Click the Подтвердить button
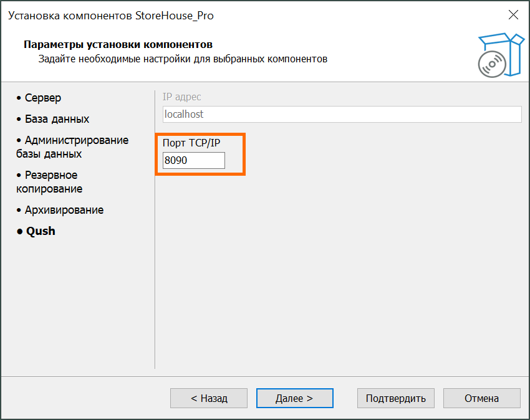The image size is (530, 420). pos(395,398)
